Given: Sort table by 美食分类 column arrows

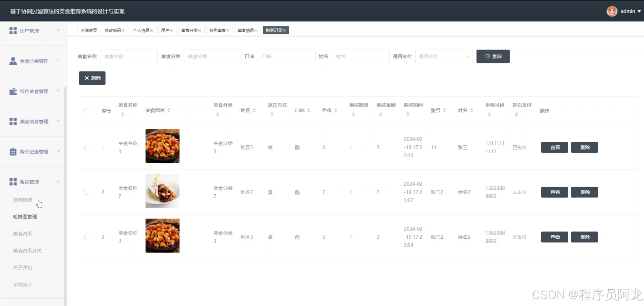Looking at the screenshot, I should point(218,114).
